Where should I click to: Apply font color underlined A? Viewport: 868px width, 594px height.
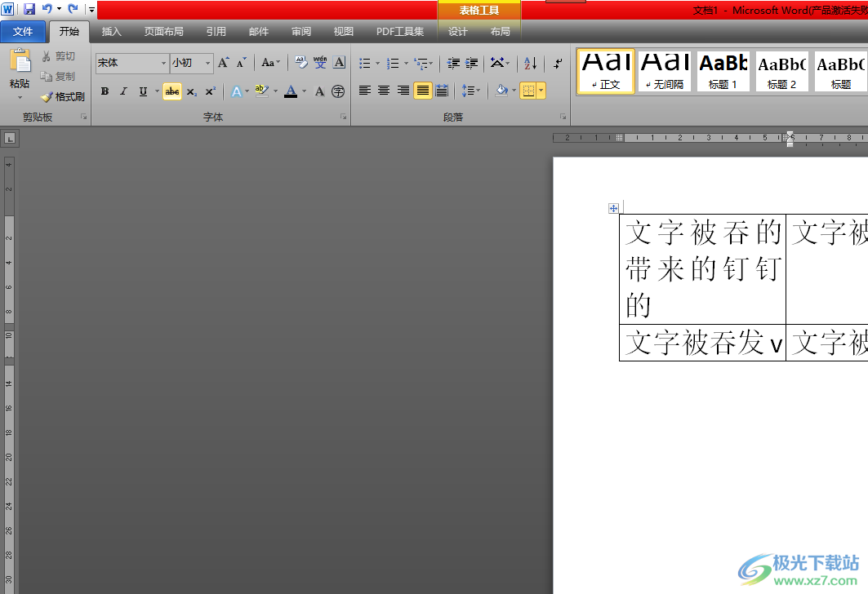(291, 91)
